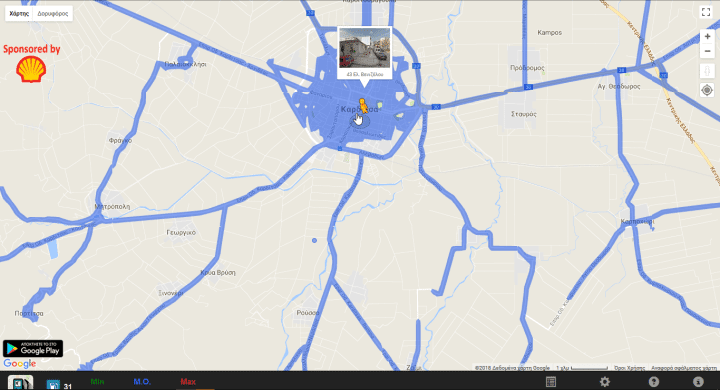
Task: Zoom in with the plus button
Action: click(707, 36)
